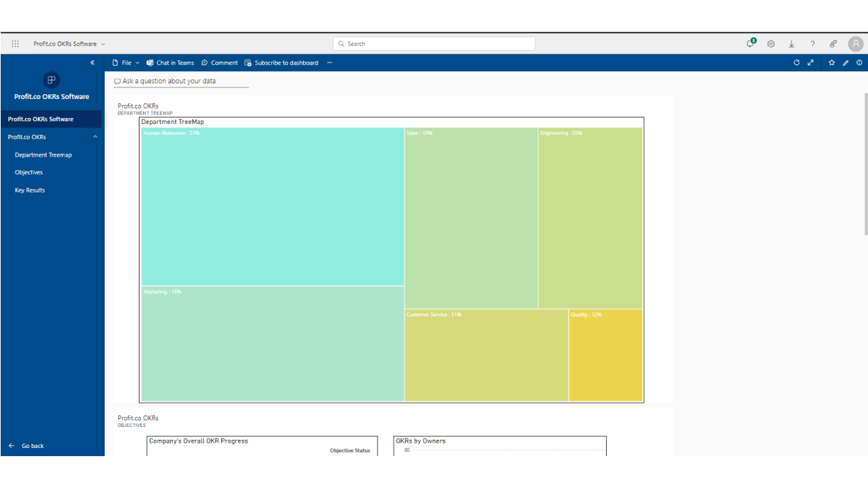This screenshot has height=488, width=868.
Task: Collapse the Profit.co OKRs section chevron
Action: click(x=95, y=137)
